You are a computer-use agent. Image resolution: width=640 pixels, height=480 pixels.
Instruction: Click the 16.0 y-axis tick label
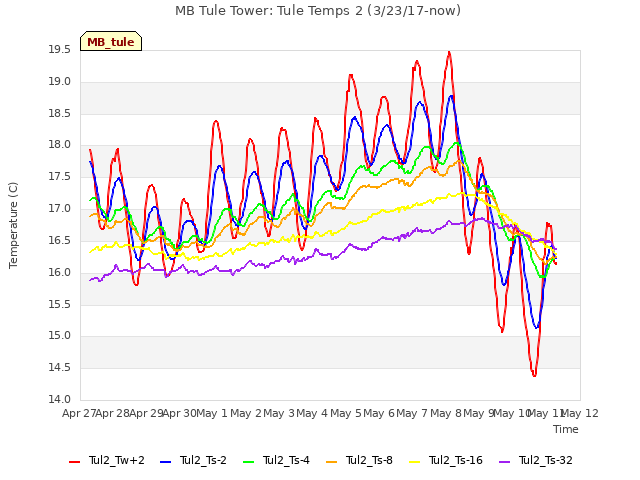click(x=60, y=272)
